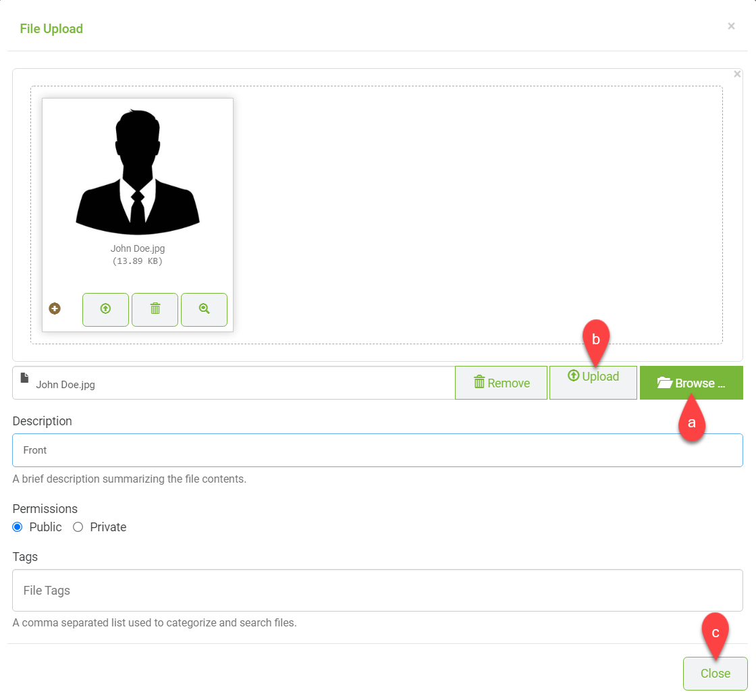The image size is (756, 700).
Task: Click the John Doe silhouette thumbnail
Action: (x=138, y=172)
